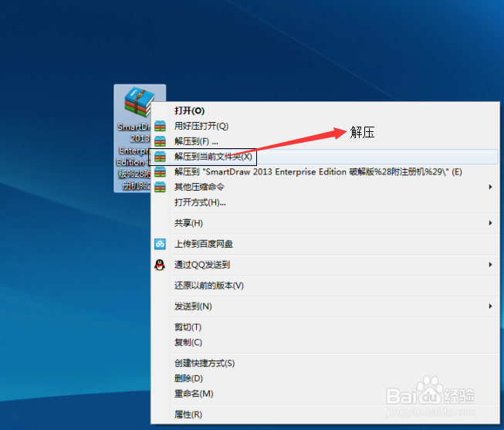Select the SmartDraw 2013 archive desktop icon
This screenshot has height=430, width=504.
[x=140, y=138]
